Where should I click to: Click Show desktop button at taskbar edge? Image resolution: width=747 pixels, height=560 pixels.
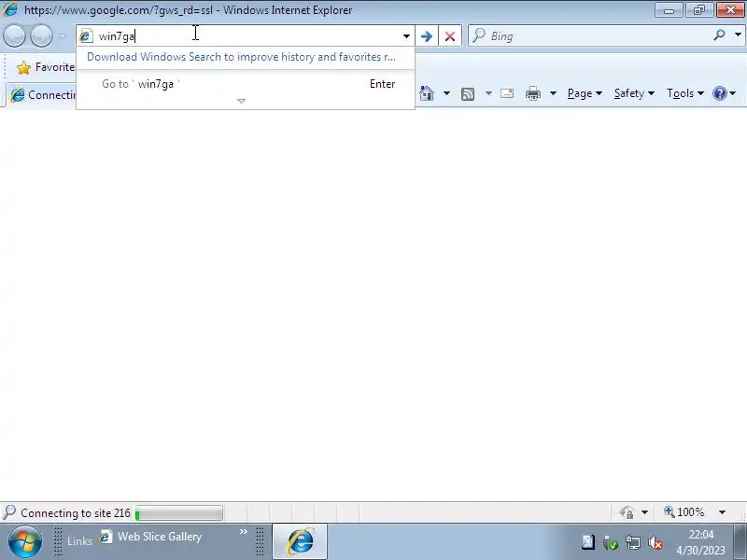pos(740,541)
